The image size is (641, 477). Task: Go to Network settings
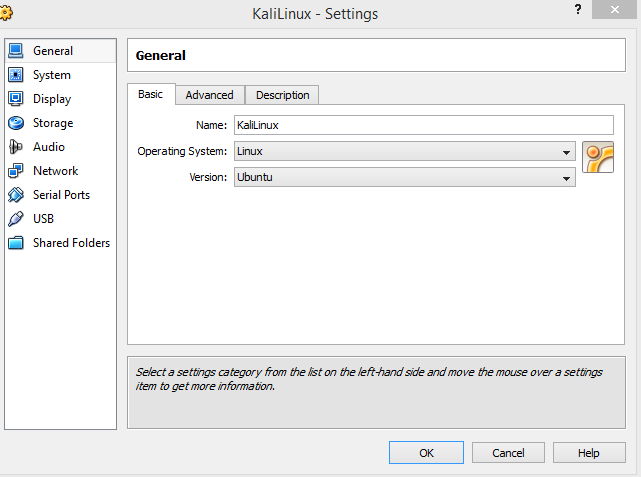(61, 171)
